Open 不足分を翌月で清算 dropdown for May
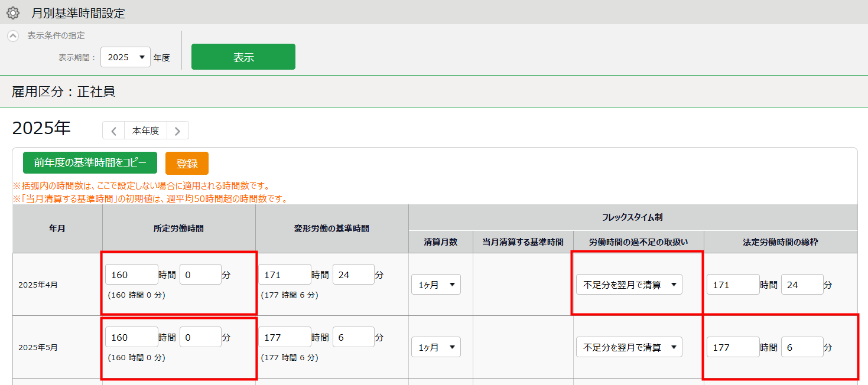The height and width of the screenshot is (385, 868). click(x=629, y=347)
